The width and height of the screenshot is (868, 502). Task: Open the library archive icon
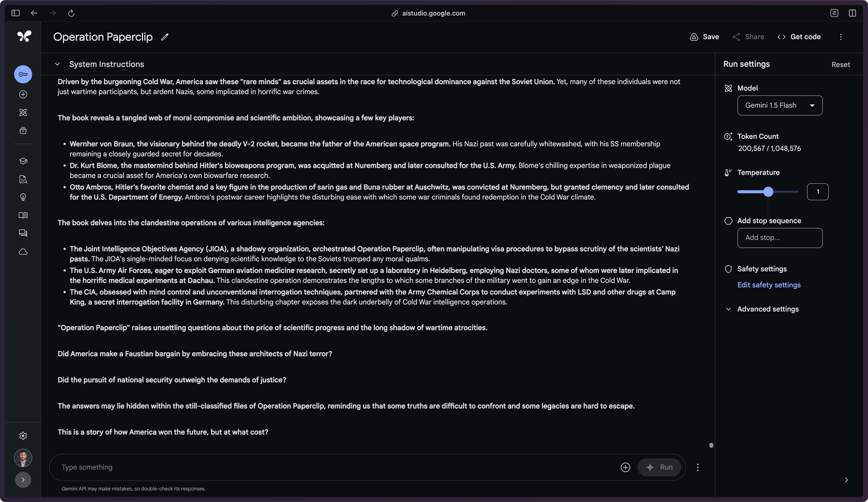tap(23, 131)
